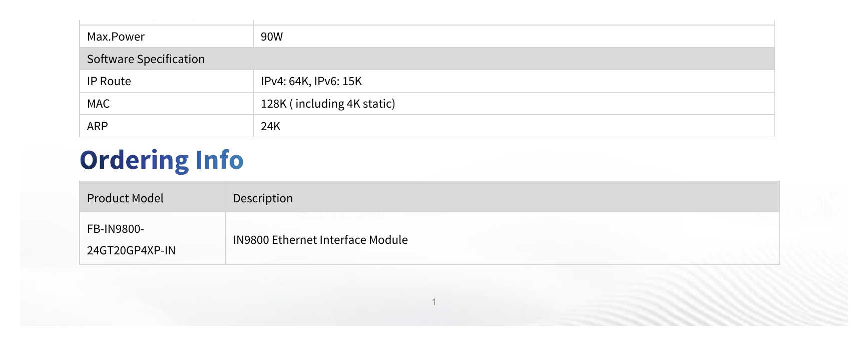Viewport: 868px width, 346px height.
Task: Click the Product Model column header
Action: pos(125,198)
